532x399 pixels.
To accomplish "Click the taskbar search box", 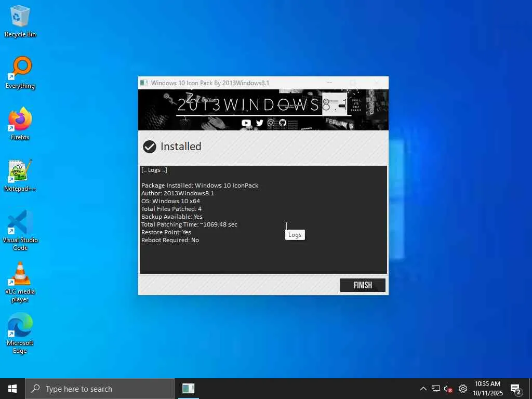I will (100, 389).
